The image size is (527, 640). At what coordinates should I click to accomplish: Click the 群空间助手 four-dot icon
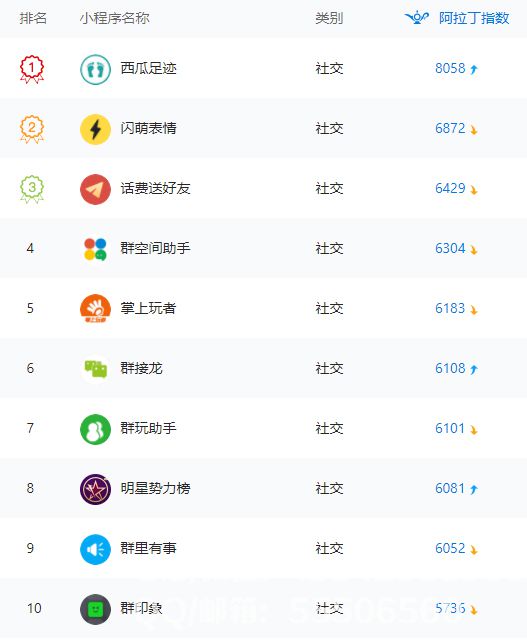[95, 249]
